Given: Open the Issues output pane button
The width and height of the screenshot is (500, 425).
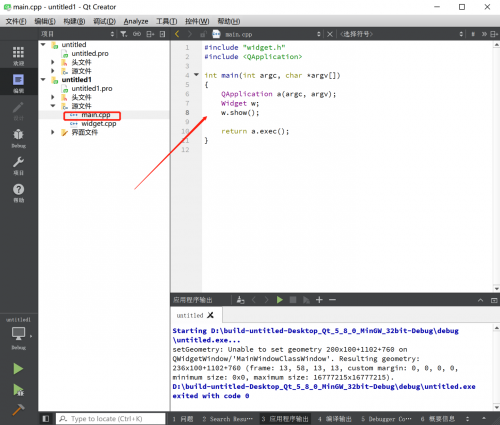Looking at the screenshot, I should pos(183,419).
